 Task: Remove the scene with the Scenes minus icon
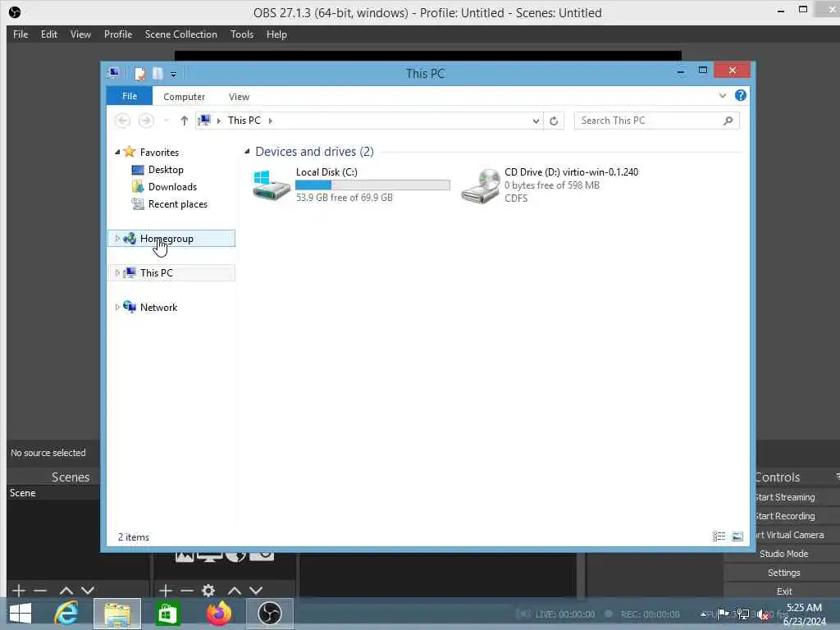40,591
